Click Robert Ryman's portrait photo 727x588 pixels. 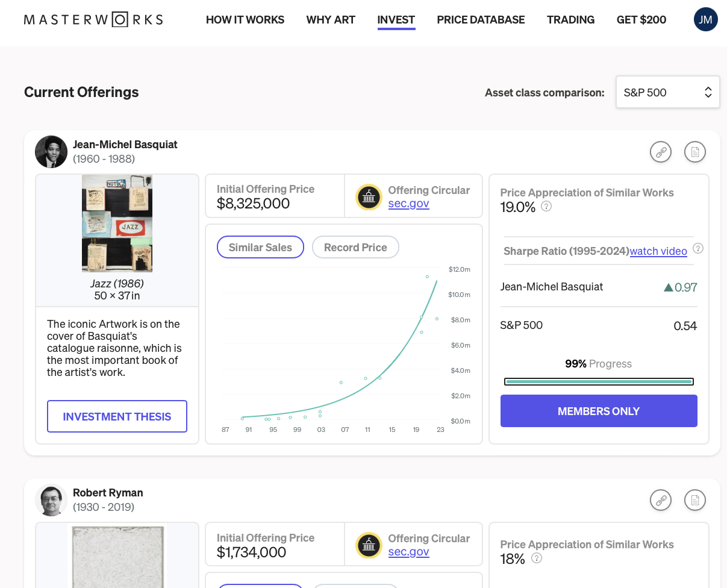(x=51, y=500)
